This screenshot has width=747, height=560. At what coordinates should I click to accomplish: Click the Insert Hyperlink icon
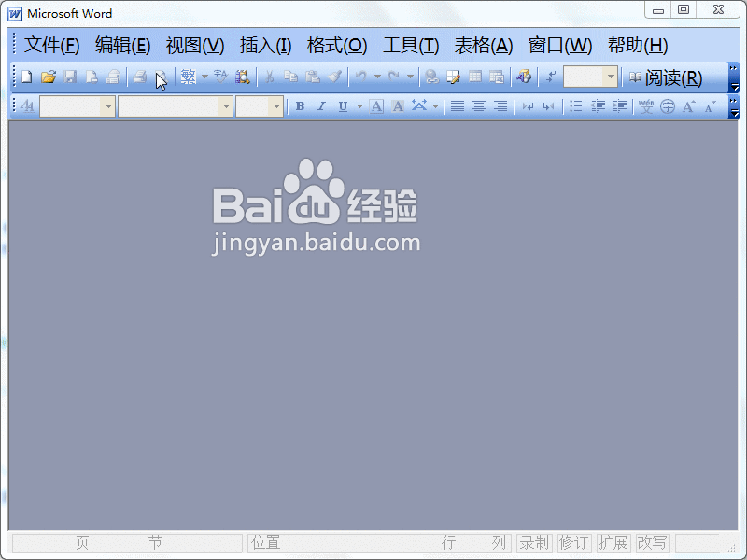431,77
